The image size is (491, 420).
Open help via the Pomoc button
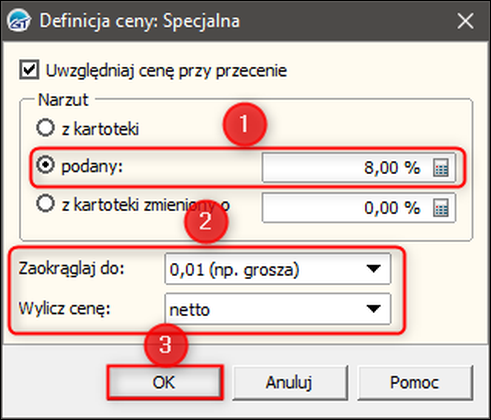tap(415, 382)
